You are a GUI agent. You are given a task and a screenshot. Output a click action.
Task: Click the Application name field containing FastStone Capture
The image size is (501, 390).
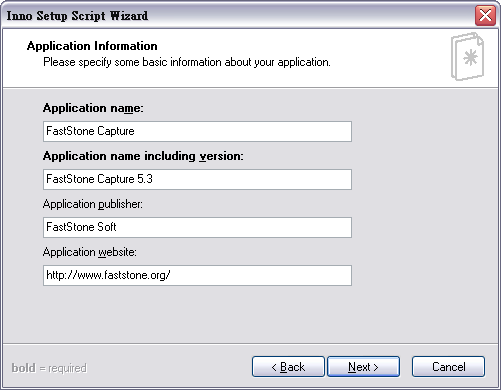197,131
